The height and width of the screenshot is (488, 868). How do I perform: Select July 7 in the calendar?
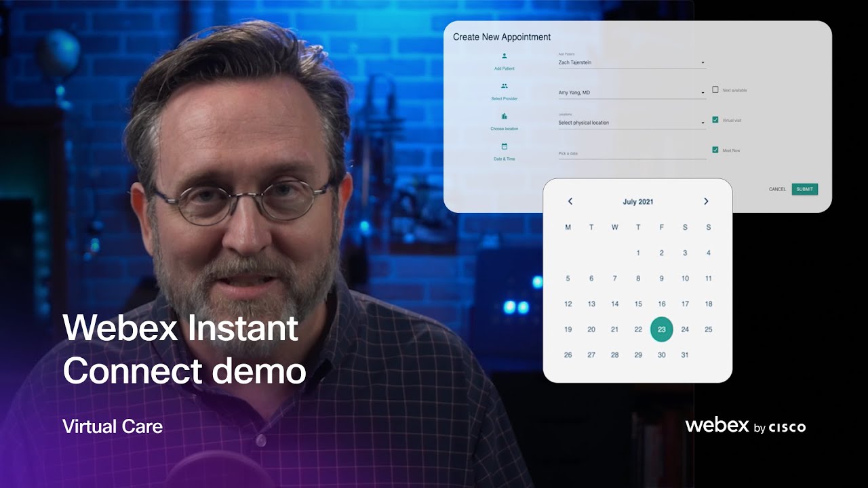pos(614,279)
